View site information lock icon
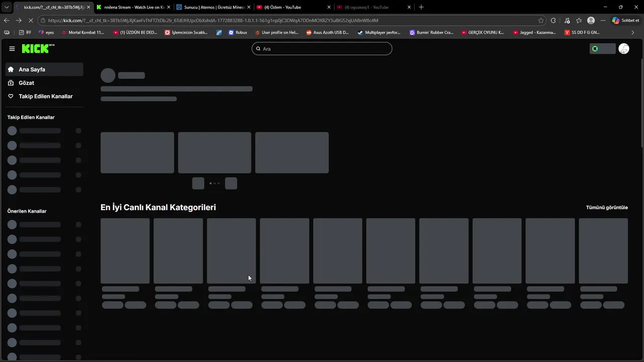 44,21
